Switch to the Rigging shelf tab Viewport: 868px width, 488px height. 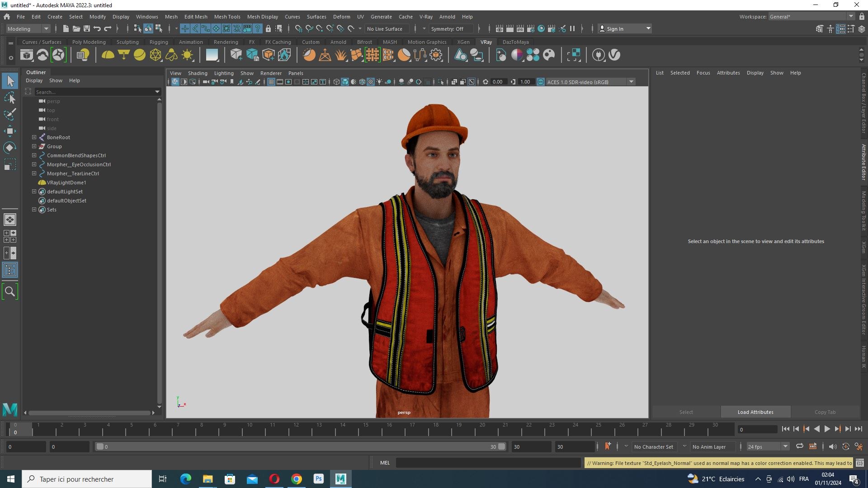click(x=158, y=42)
